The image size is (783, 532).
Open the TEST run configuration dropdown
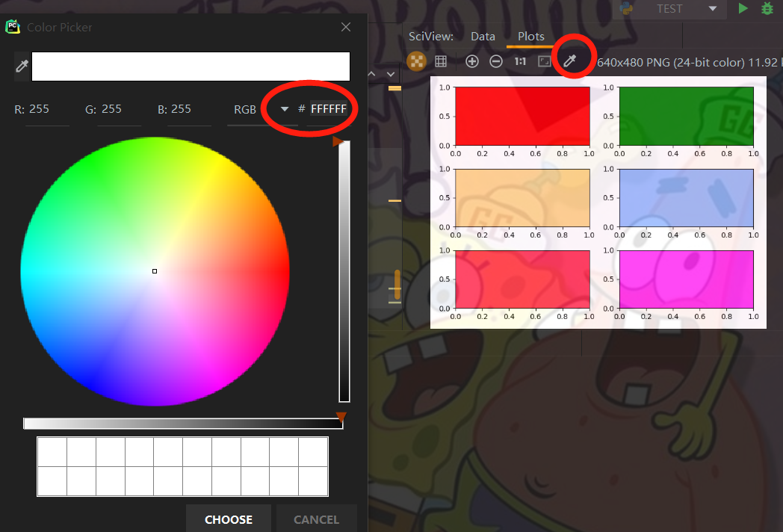pyautogui.click(x=713, y=8)
